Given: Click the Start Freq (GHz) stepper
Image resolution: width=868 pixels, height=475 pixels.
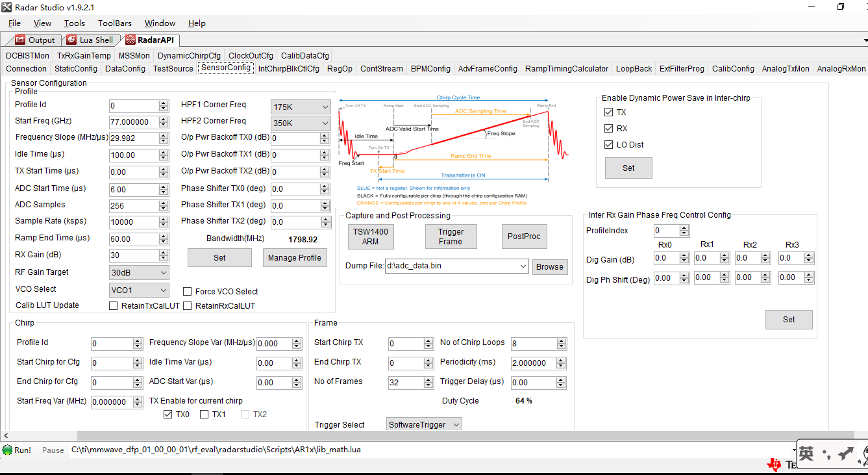Looking at the screenshot, I should [164, 122].
